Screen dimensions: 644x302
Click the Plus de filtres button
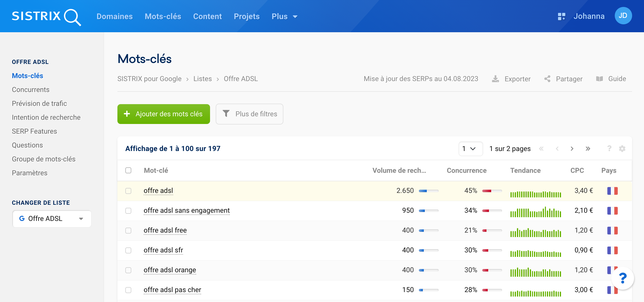pos(249,114)
